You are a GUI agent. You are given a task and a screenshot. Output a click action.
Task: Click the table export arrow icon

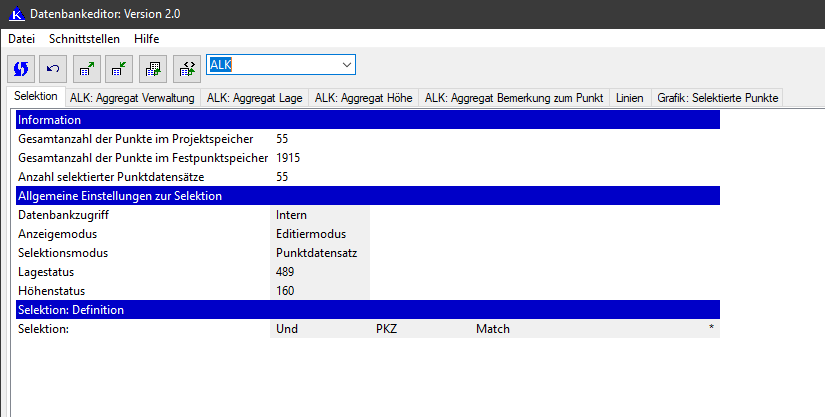[87, 67]
